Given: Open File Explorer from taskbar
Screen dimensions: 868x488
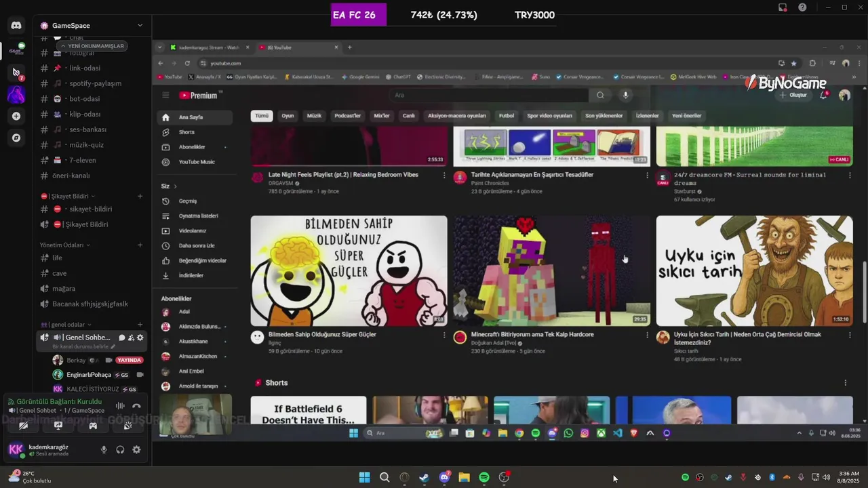Looking at the screenshot, I should click(x=464, y=477).
